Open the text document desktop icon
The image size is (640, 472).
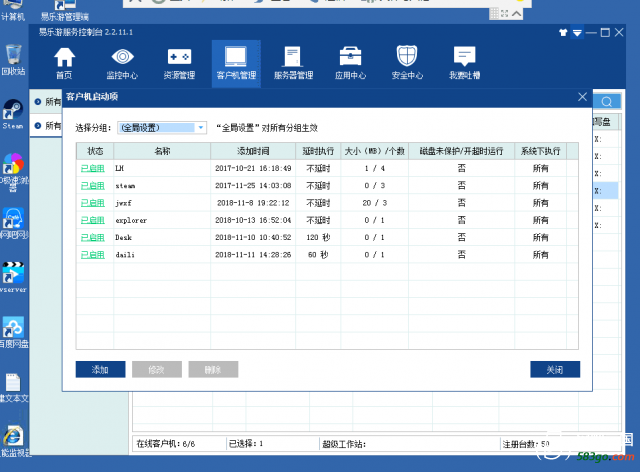point(13,387)
